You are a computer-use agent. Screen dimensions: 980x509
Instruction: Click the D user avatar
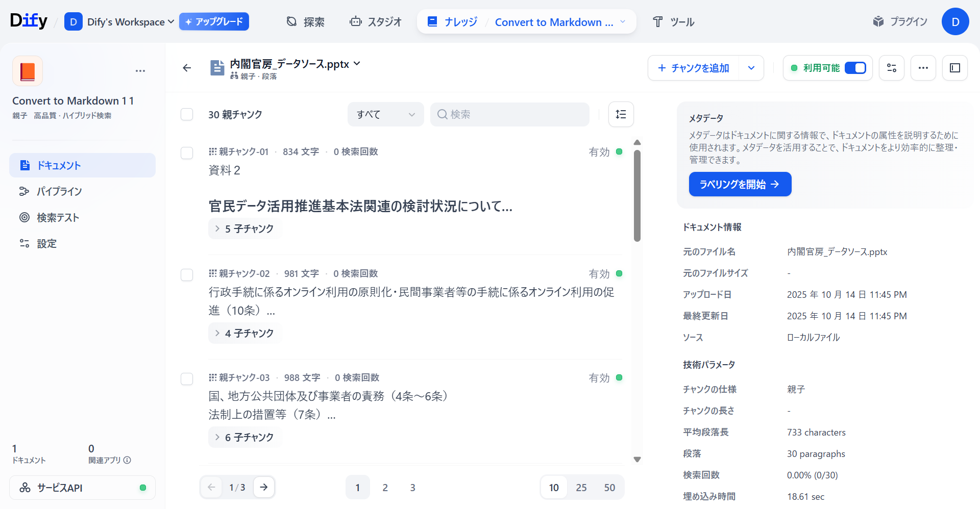(955, 22)
